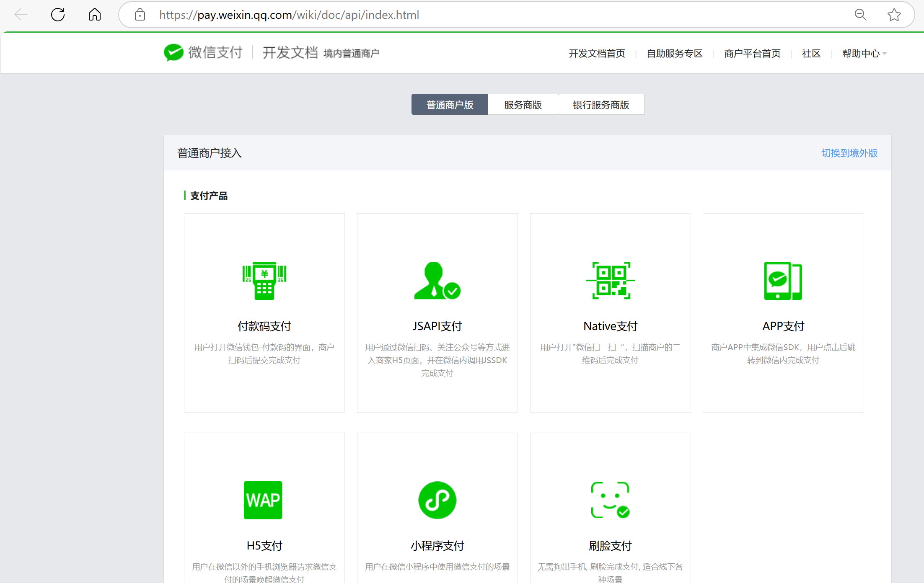The width and height of the screenshot is (924, 583).
Task: Select the 付款码支付 POS terminal icon
Action: 264,280
